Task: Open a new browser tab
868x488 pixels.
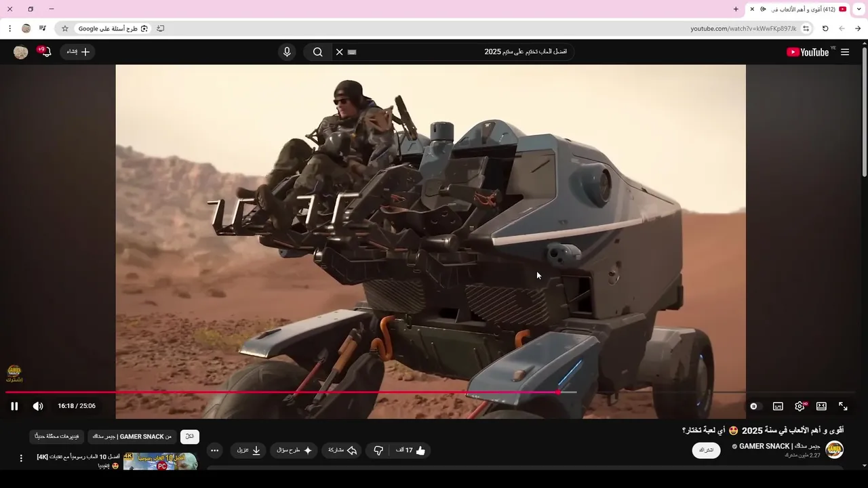Action: (736, 9)
